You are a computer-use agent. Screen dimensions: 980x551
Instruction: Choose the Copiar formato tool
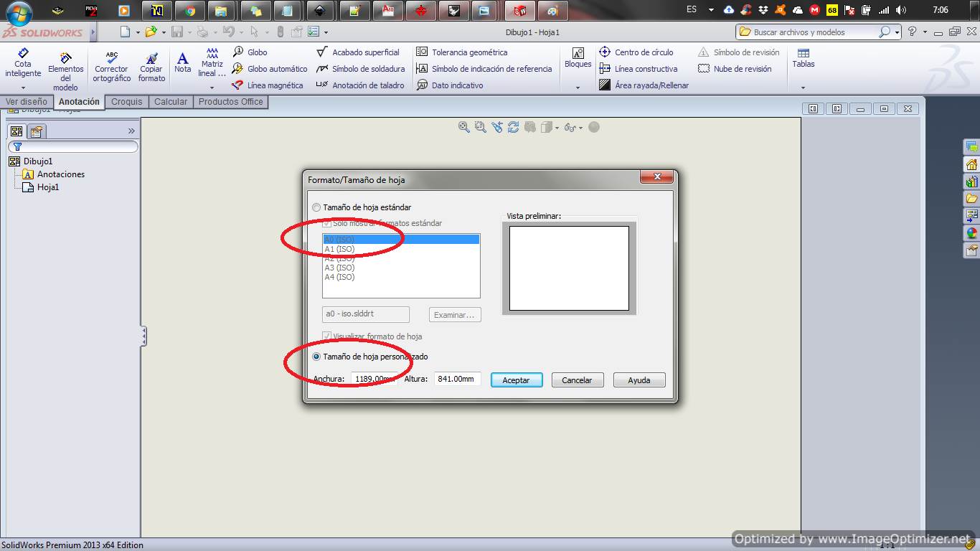click(151, 66)
